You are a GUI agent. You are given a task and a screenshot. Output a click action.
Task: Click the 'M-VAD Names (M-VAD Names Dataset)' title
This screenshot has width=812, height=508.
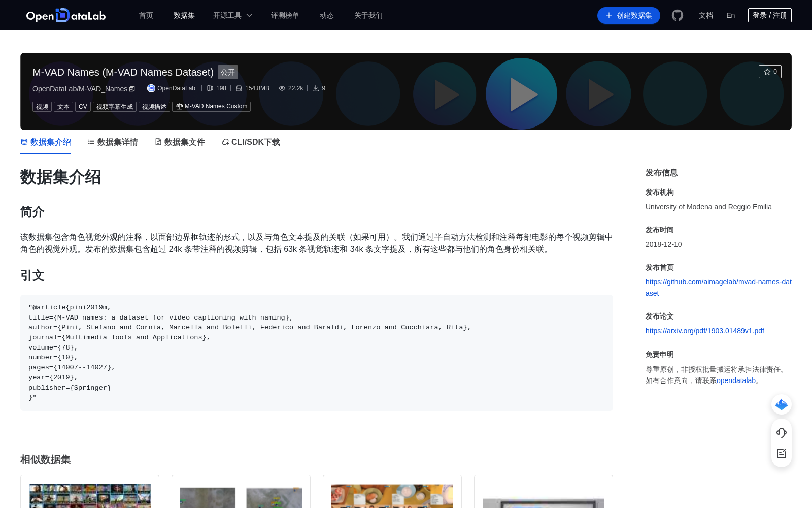click(123, 72)
